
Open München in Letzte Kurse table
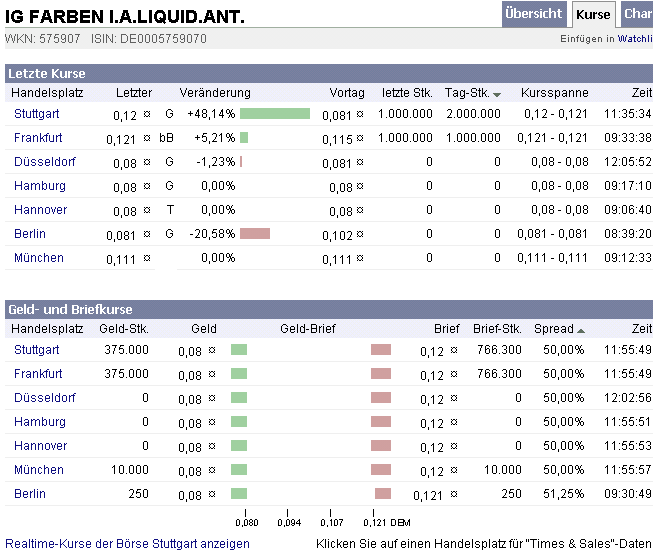point(39,258)
